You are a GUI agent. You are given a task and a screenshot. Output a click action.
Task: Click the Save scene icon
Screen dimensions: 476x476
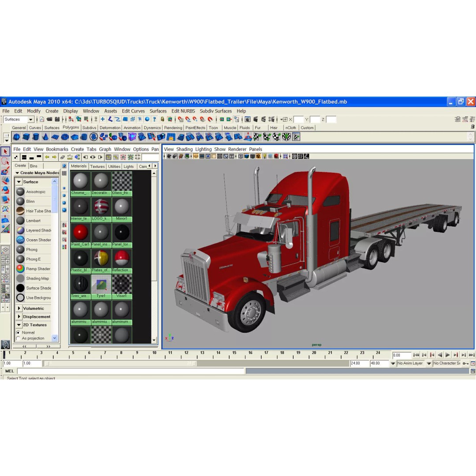(57, 119)
